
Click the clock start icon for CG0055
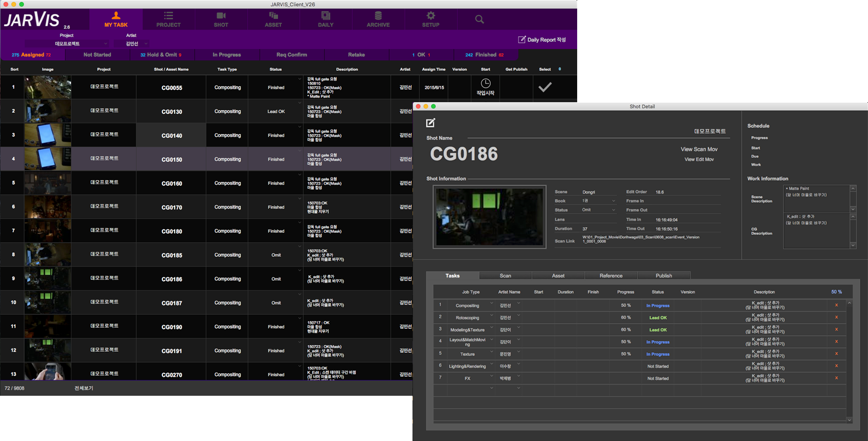pos(485,84)
